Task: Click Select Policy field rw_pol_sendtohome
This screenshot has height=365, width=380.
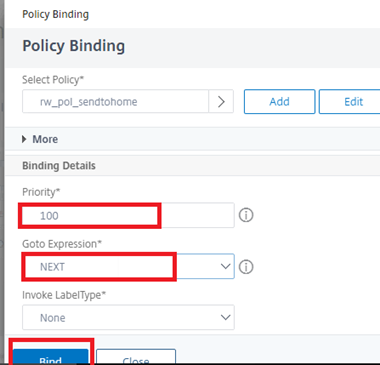Action: point(115,102)
